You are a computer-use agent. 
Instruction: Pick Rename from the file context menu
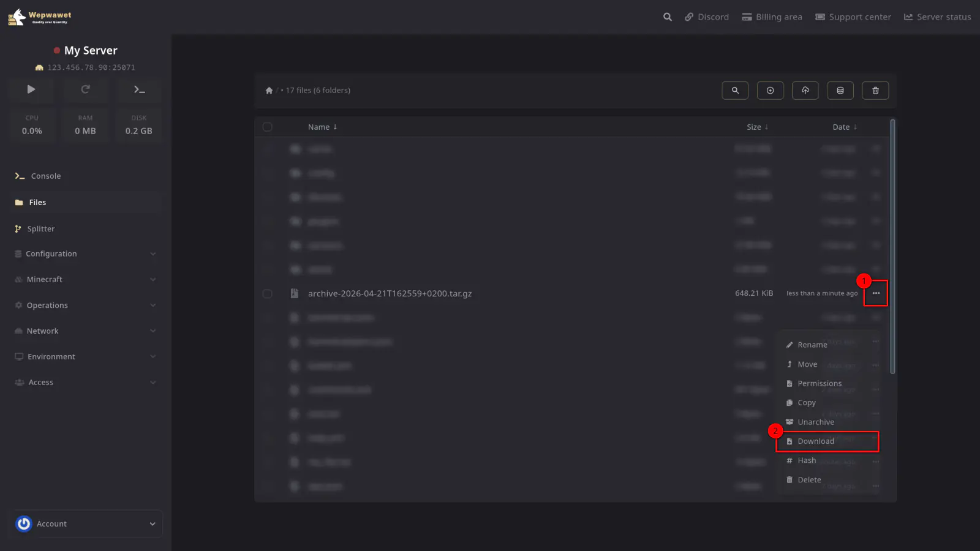point(812,345)
